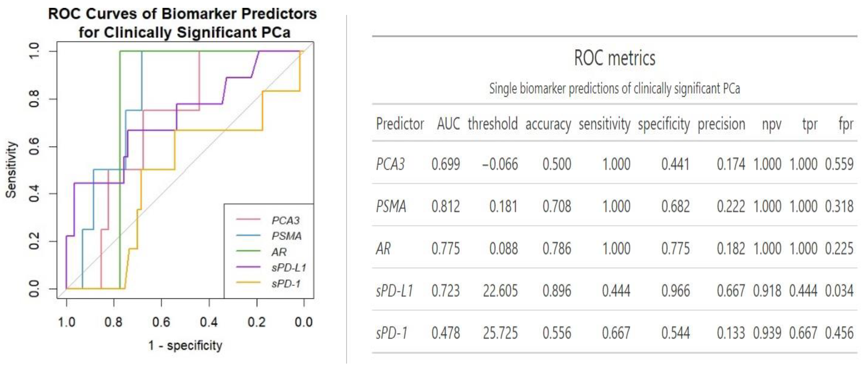
Task: Select the specificity column header
Action: [664, 124]
